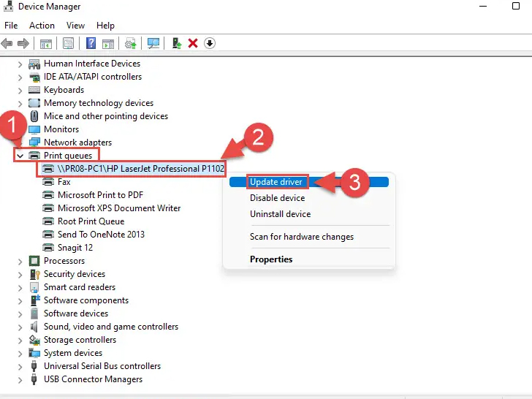Click the Back arrow toolbar icon
The width and height of the screenshot is (532, 399).
pos(7,43)
